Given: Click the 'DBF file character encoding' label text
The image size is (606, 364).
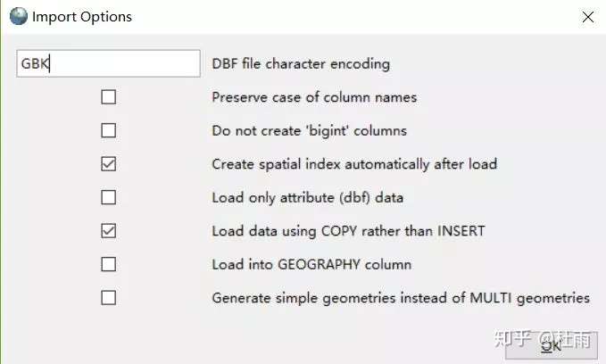Looking at the screenshot, I should click(301, 63).
